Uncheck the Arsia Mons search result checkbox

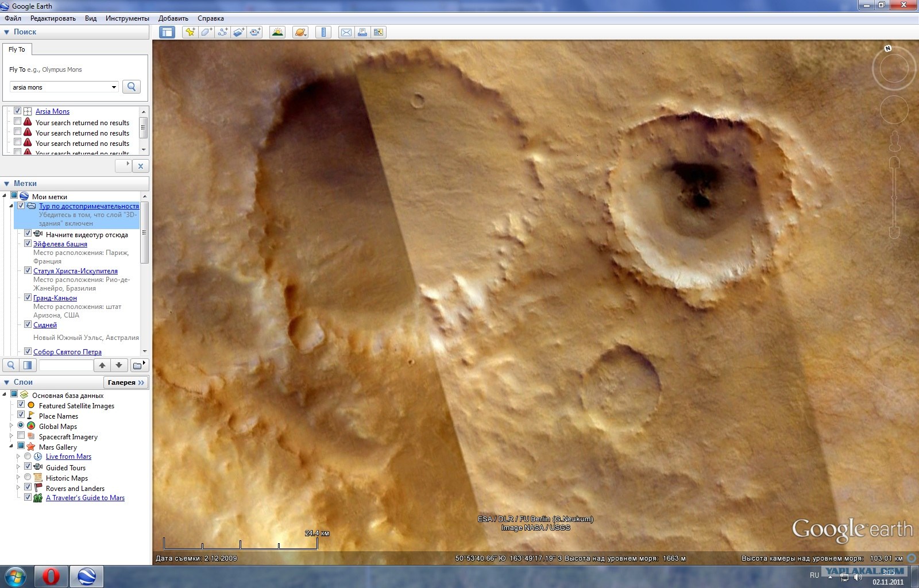tap(18, 111)
